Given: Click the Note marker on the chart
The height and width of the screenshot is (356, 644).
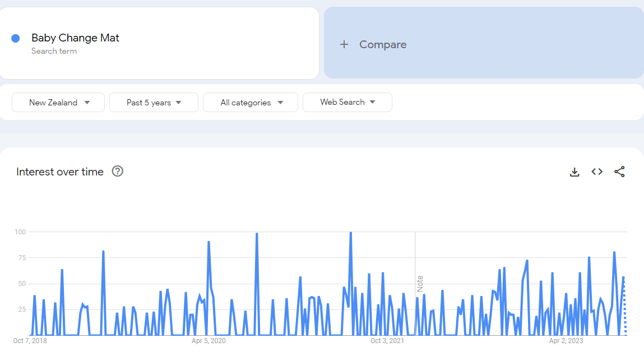Looking at the screenshot, I should click(420, 284).
